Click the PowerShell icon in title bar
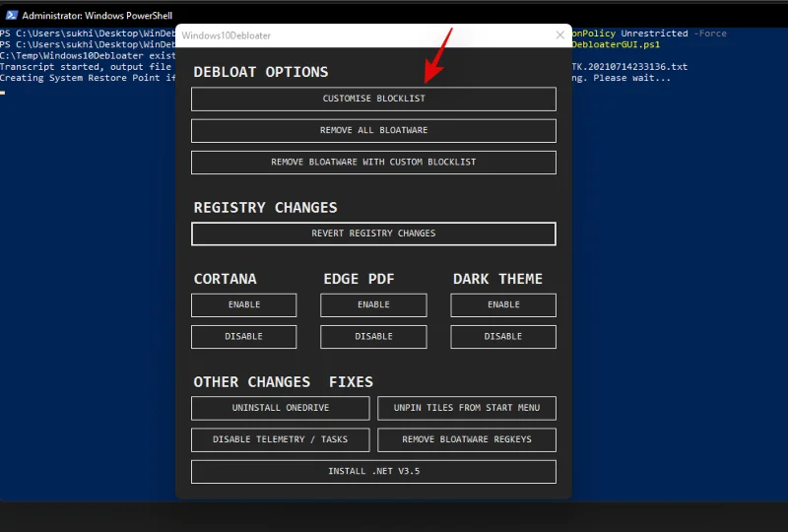The height and width of the screenshot is (532, 788). tap(11, 15)
